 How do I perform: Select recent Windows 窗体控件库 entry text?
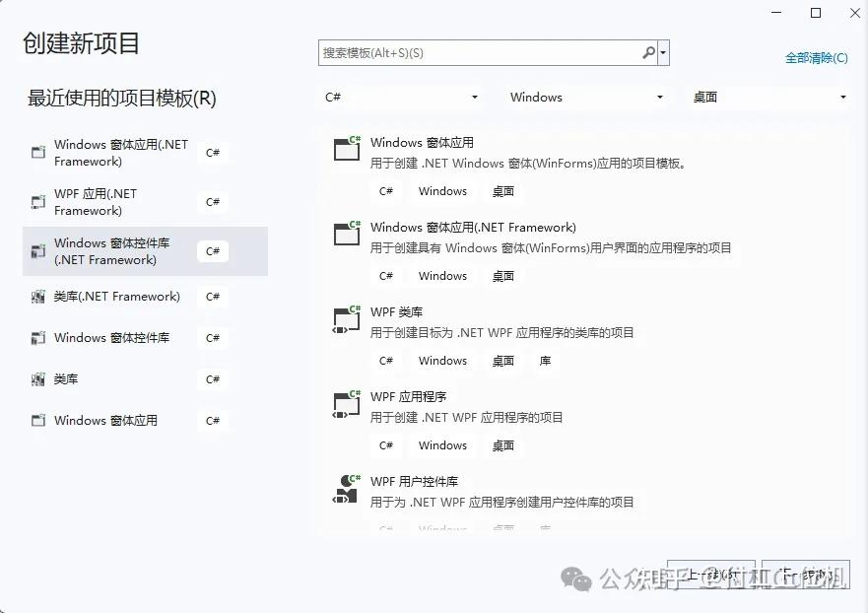point(111,338)
